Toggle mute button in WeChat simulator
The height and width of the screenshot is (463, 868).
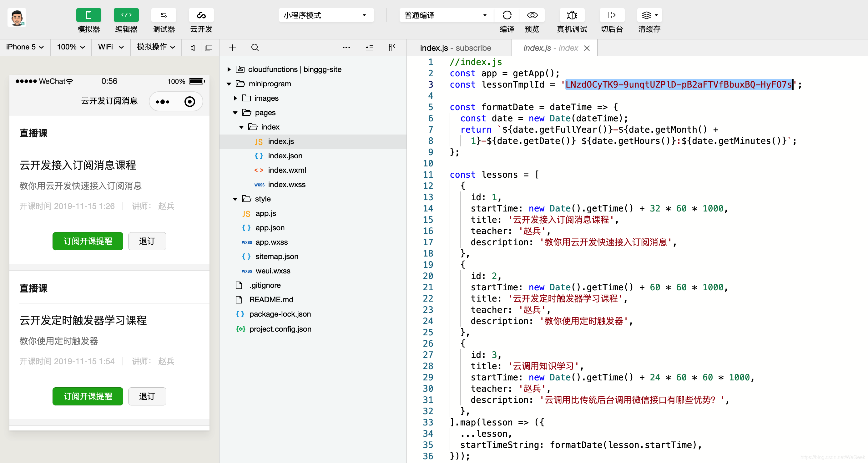(192, 48)
